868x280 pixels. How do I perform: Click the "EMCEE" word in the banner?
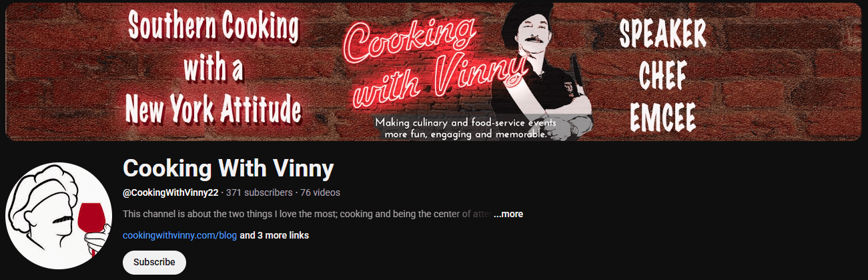pos(663,116)
